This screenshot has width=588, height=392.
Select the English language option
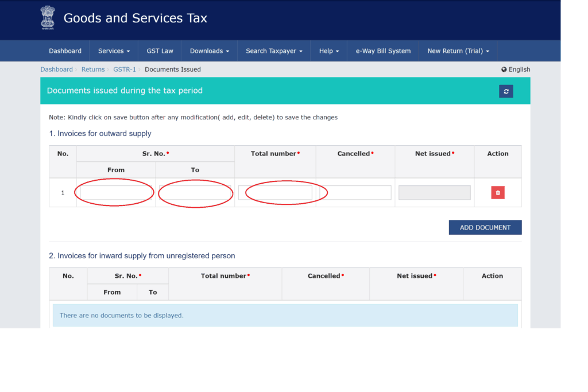pyautogui.click(x=519, y=69)
